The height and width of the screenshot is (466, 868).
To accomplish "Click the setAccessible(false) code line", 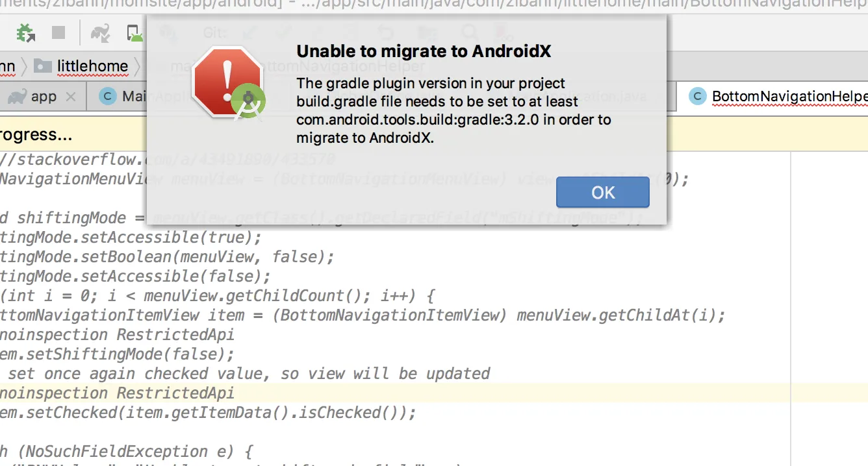I will coord(135,276).
